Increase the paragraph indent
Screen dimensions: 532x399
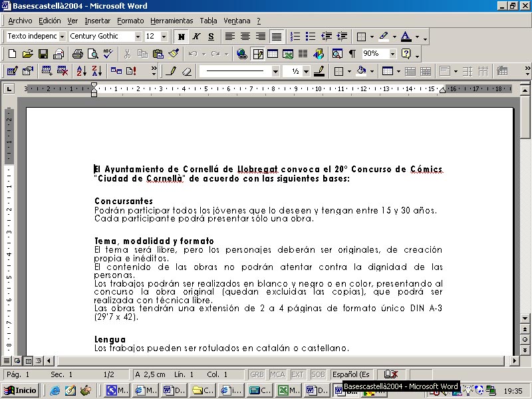[342, 36]
